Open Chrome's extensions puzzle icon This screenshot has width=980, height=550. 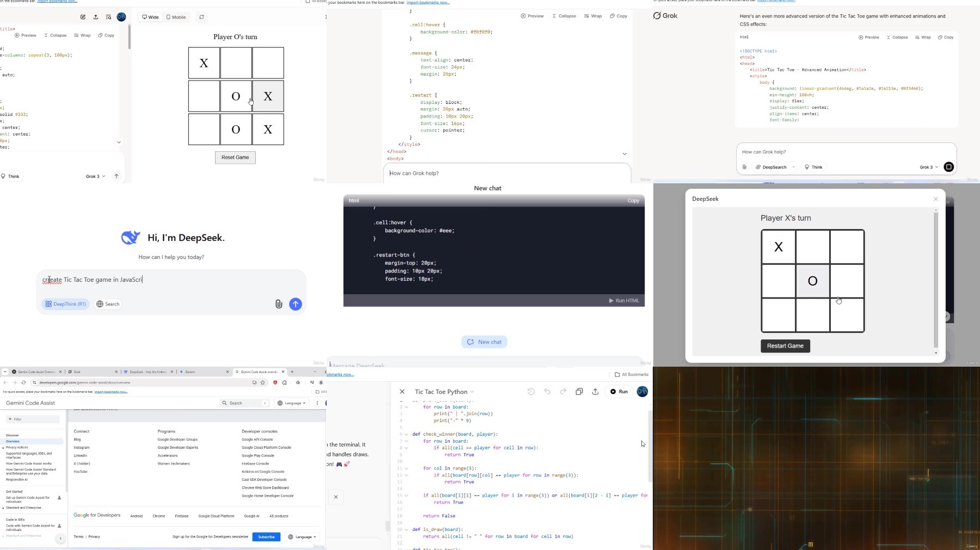tap(284, 382)
